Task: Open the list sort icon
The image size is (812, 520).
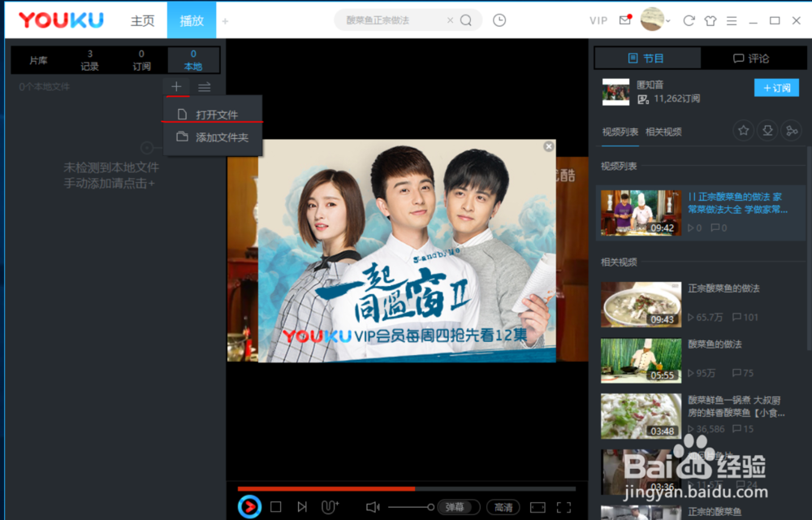Action: pyautogui.click(x=205, y=86)
